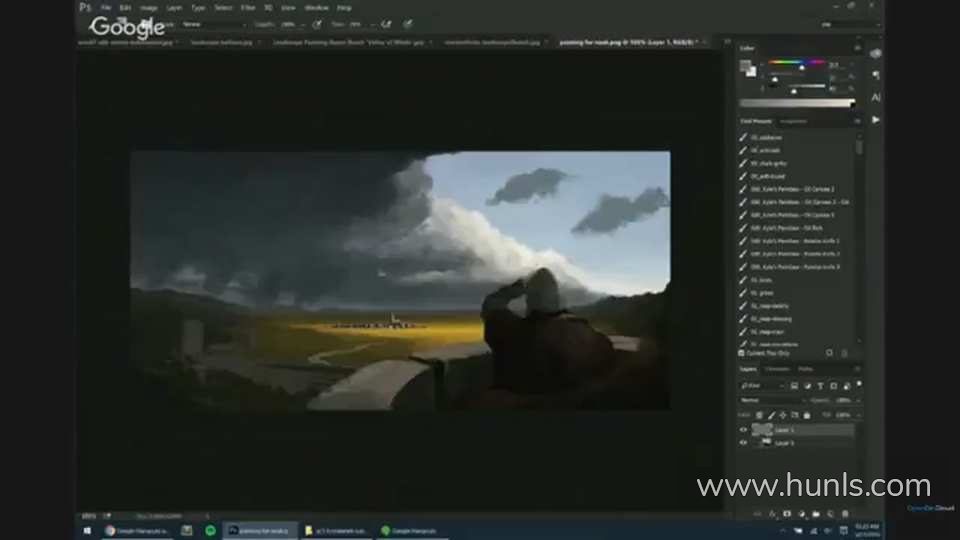Image resolution: width=960 pixels, height=540 pixels.
Task: Toggle the Current Tool Only checkbox
Action: pos(741,353)
